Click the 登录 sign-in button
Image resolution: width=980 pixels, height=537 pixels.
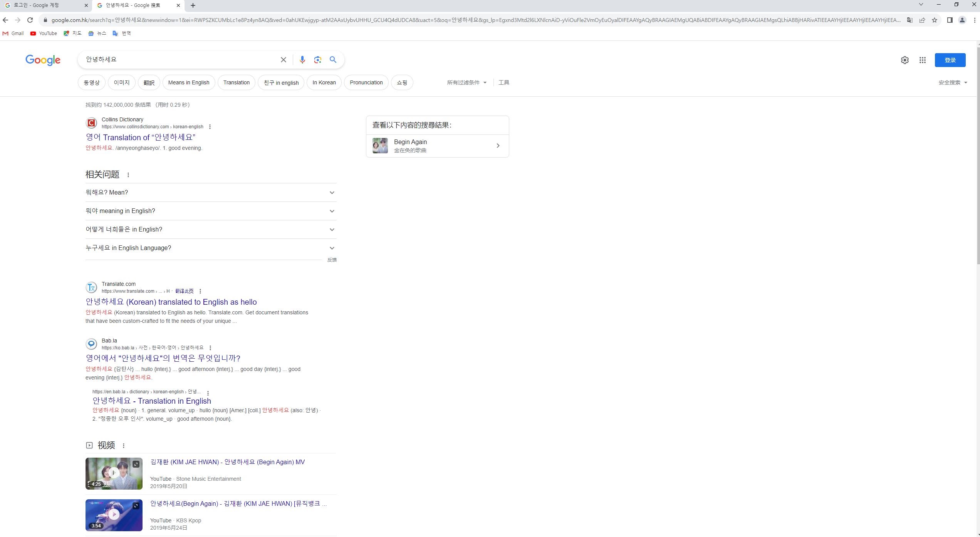click(950, 60)
